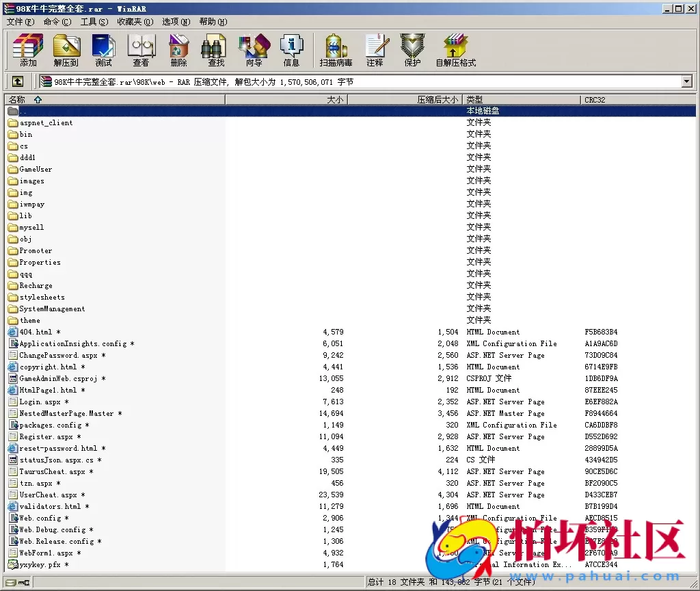The image size is (700, 591).
Task: Click the 自解压格式 (SFX) icon
Action: [x=455, y=50]
